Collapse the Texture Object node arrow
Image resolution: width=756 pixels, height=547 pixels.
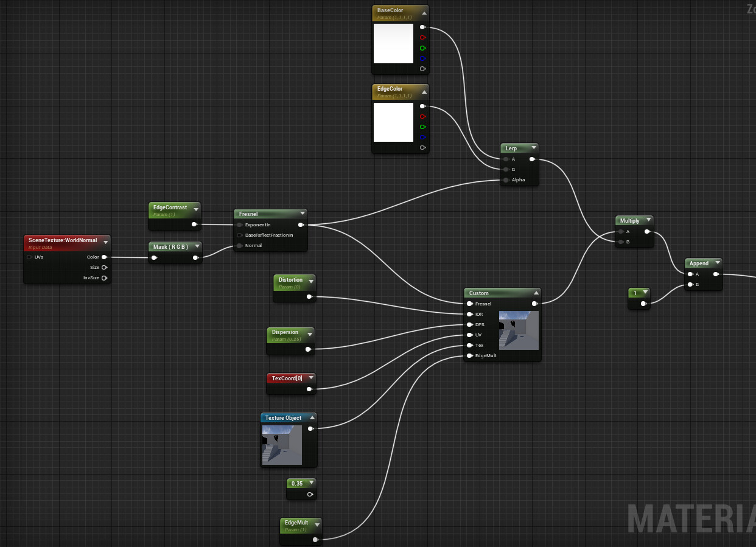point(312,417)
